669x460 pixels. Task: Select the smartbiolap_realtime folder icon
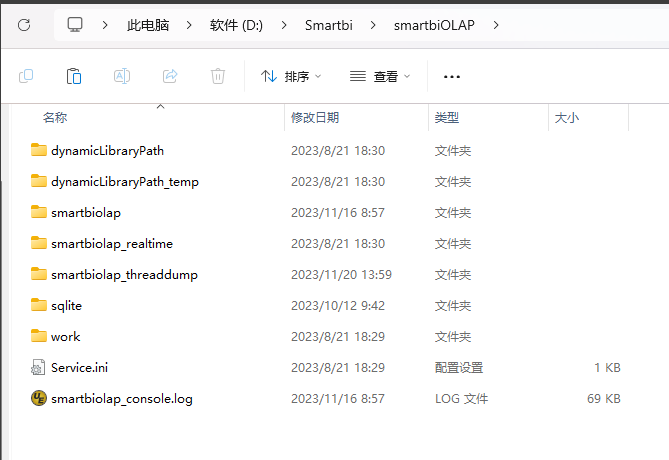point(39,243)
